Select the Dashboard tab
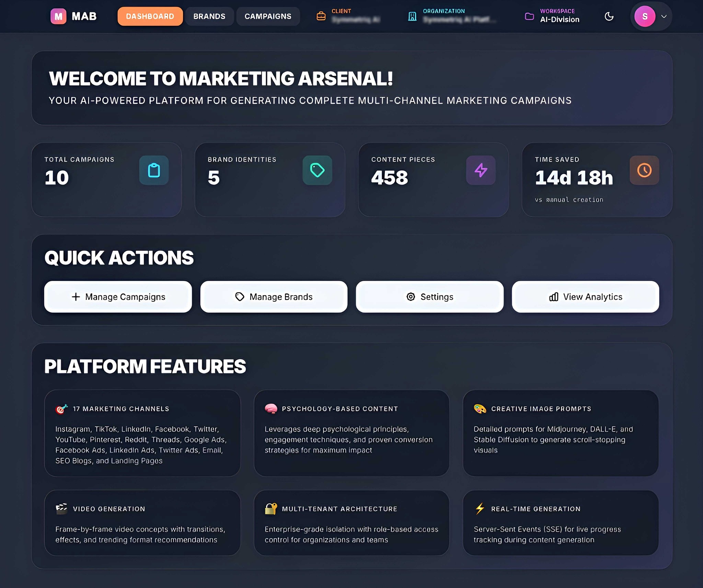The width and height of the screenshot is (703, 588). click(150, 16)
